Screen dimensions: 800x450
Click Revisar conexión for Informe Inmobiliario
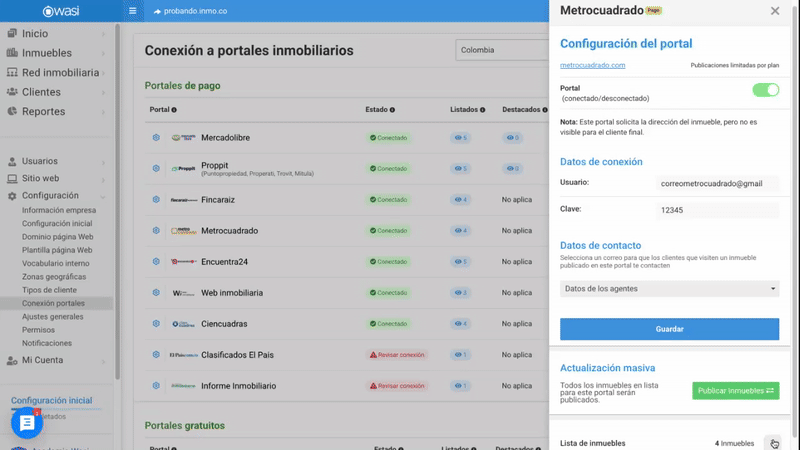[397, 386]
